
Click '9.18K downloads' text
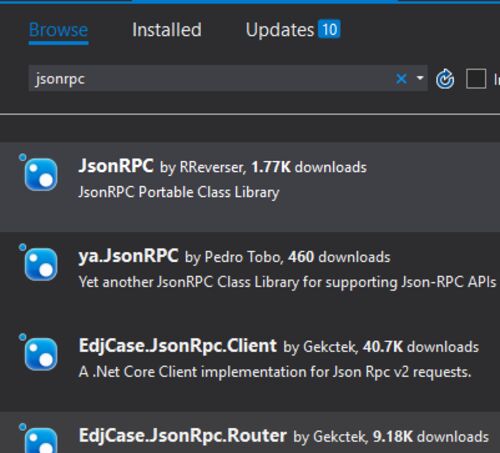[431, 437]
